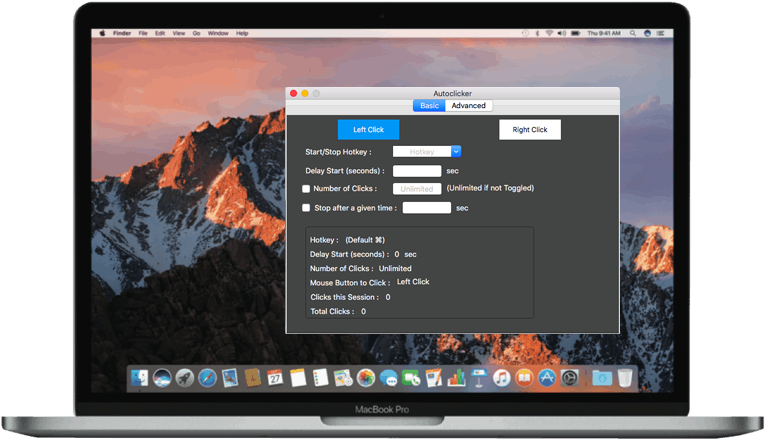Screen dimensions: 765x439
Task: Enable the Number of Clicks checkbox
Action: [x=306, y=189]
